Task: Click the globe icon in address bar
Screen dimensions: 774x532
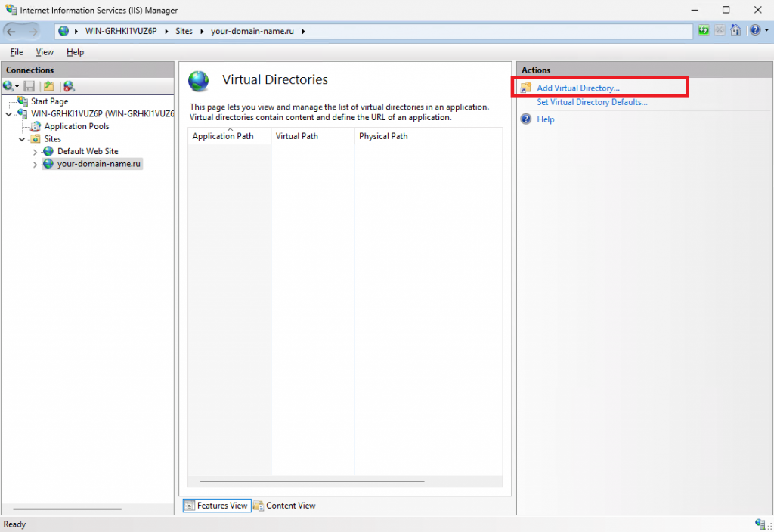Action: coord(63,31)
